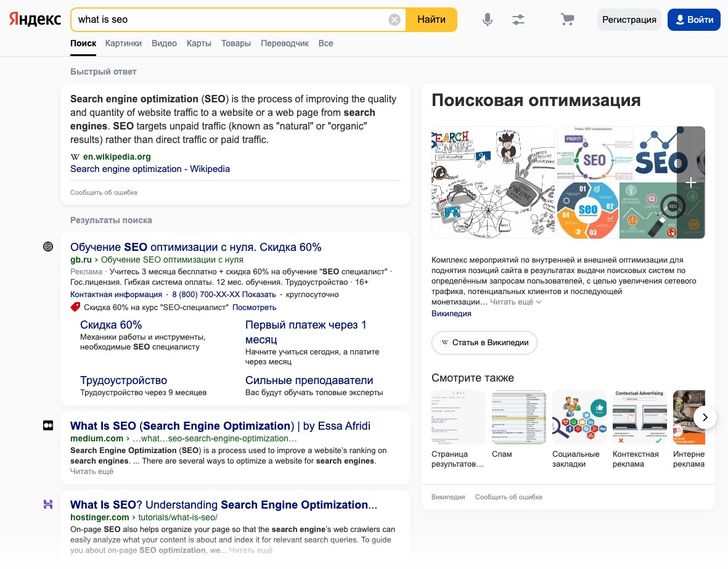This screenshot has width=728, height=569.
Task: Open the shopping cart icon
Action: [x=567, y=20]
